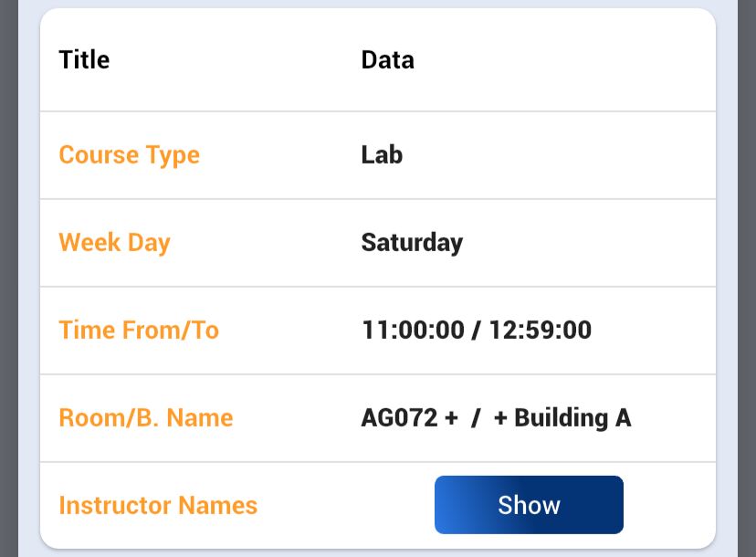Select the Lab course type value
756x557 pixels.
pos(382,154)
